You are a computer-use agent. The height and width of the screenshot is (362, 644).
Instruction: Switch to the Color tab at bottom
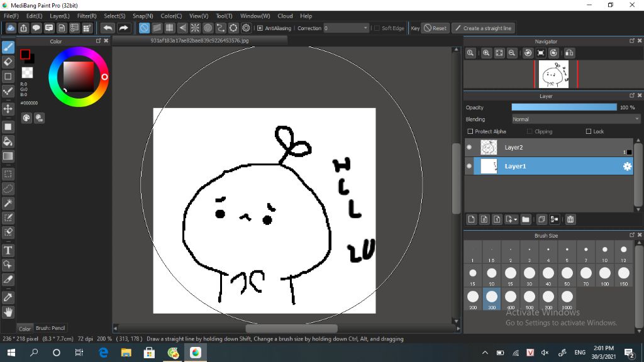[x=25, y=328]
